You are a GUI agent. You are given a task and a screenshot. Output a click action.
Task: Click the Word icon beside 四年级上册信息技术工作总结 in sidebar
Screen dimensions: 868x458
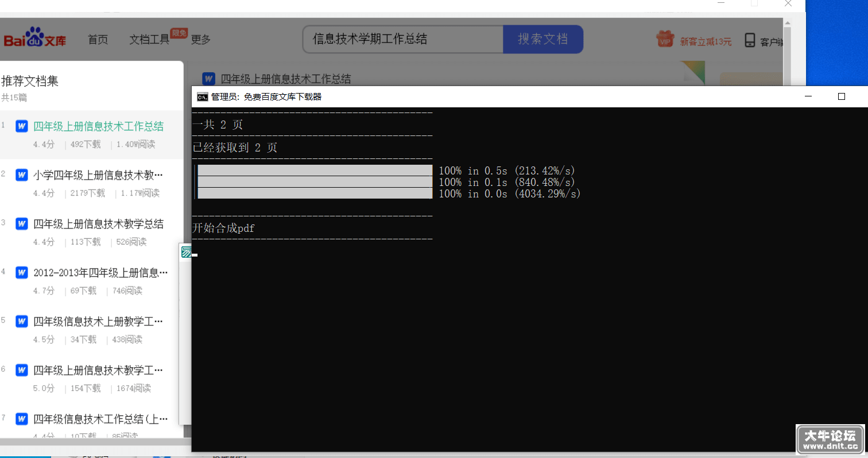(22, 126)
